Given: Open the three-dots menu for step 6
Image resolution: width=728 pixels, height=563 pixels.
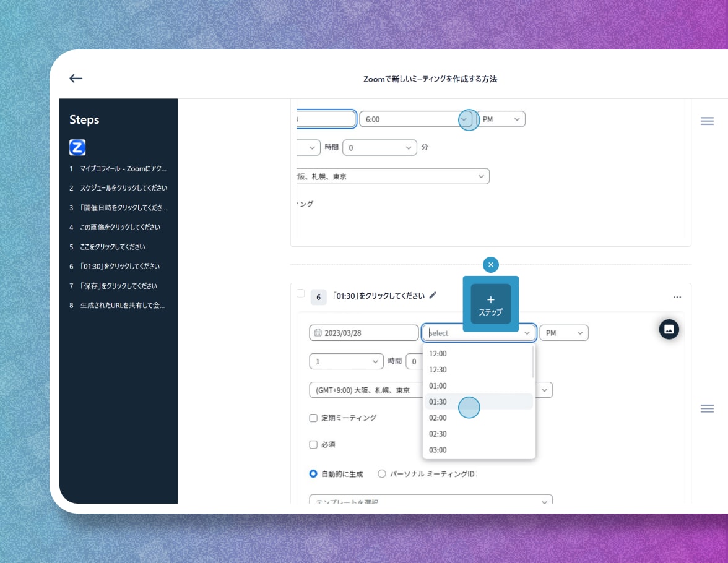Looking at the screenshot, I should click(677, 297).
